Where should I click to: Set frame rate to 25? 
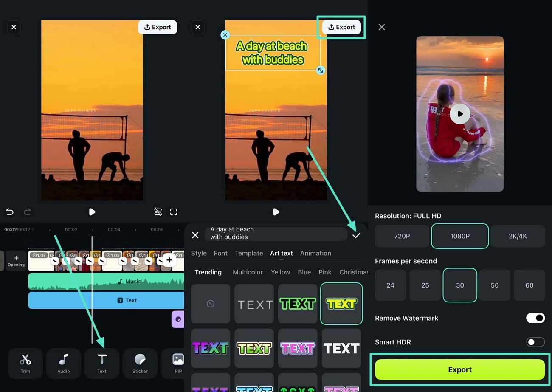425,285
